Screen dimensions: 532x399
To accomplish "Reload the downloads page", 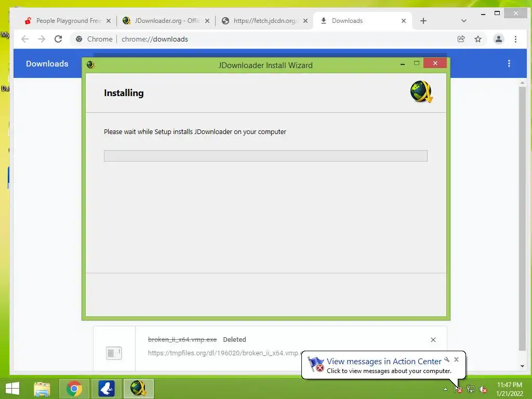I will tap(58, 39).
